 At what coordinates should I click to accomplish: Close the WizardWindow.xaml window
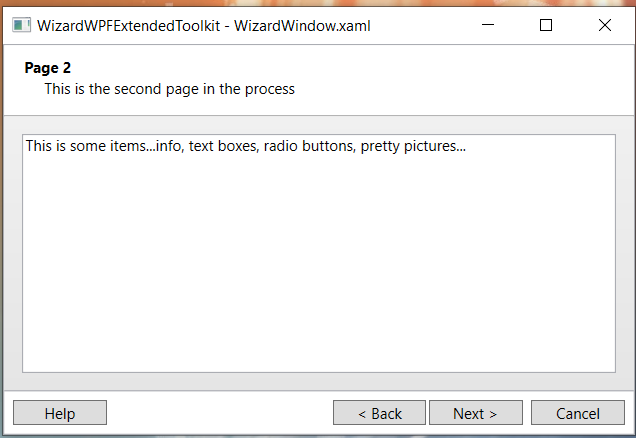point(605,26)
